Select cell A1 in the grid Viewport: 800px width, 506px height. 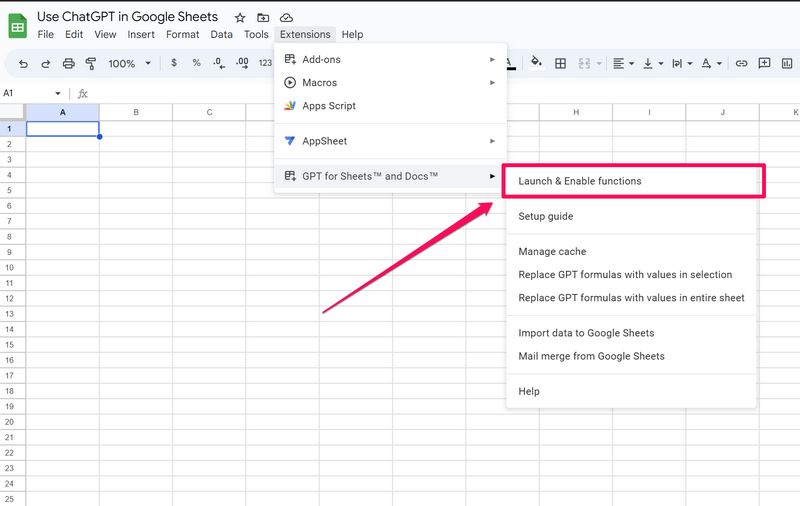[62, 129]
